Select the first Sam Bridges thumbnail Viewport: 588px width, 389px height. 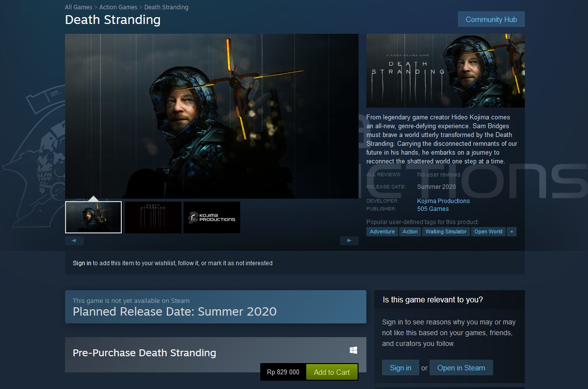pyautogui.click(x=93, y=217)
